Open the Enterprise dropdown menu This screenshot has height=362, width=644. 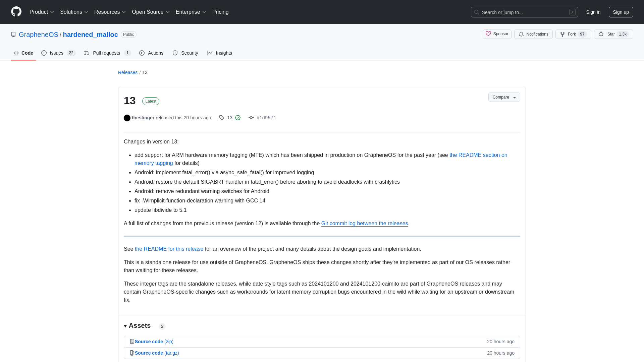point(191,12)
